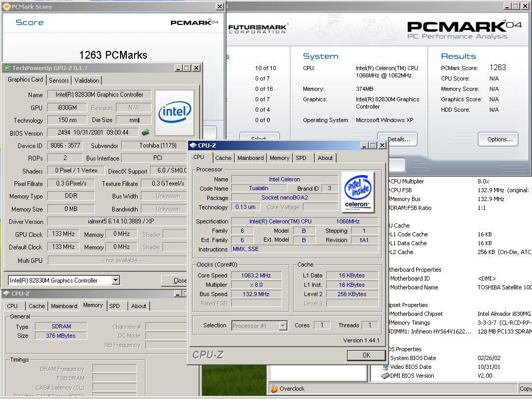Minimize the GPU-Z window
This screenshot has height=399, width=532.
(x=179, y=68)
